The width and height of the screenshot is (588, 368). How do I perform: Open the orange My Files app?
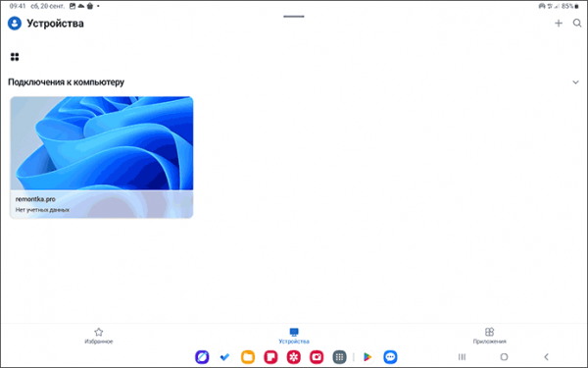(x=248, y=357)
